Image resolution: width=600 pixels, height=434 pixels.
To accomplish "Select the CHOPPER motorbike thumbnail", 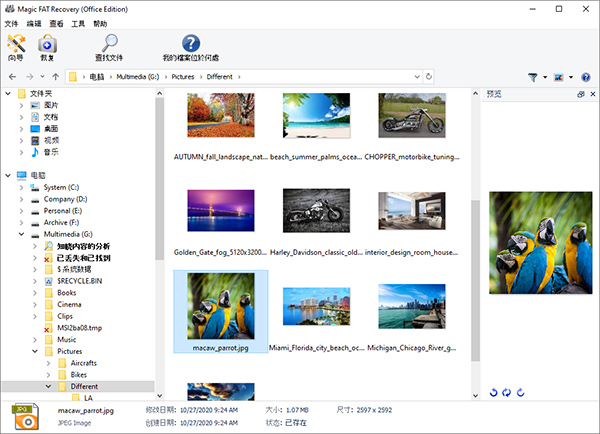I will pos(412,115).
